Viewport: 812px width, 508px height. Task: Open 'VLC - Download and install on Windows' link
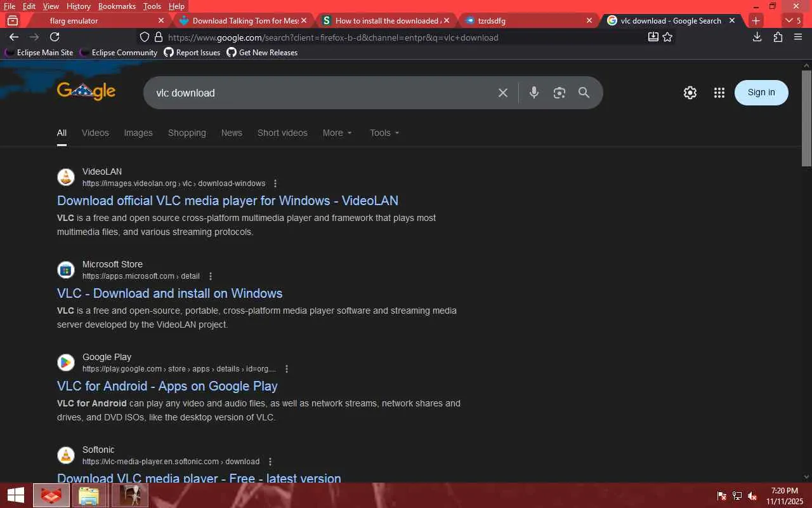(x=170, y=293)
